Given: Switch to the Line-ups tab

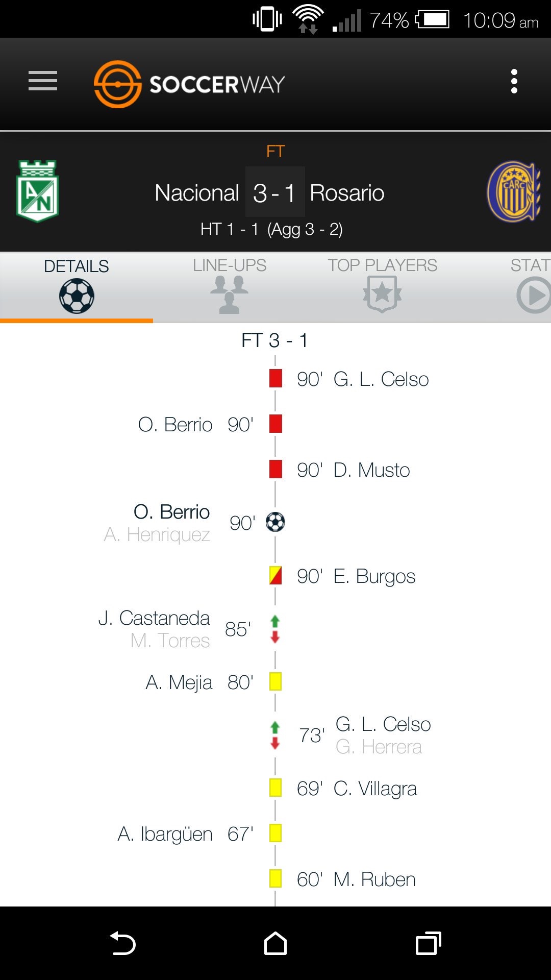Looking at the screenshot, I should [230, 286].
